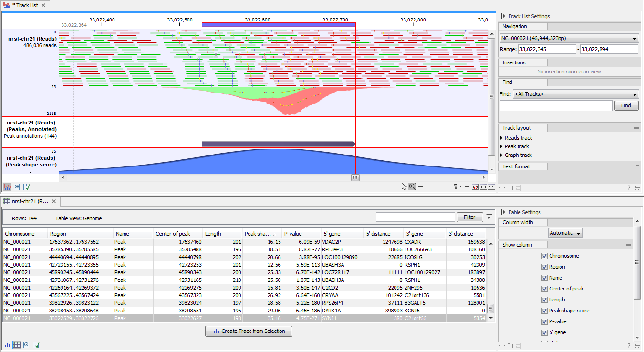Uncheck the 5' gene column checkbox
This screenshot has width=644, height=352.
click(544, 332)
